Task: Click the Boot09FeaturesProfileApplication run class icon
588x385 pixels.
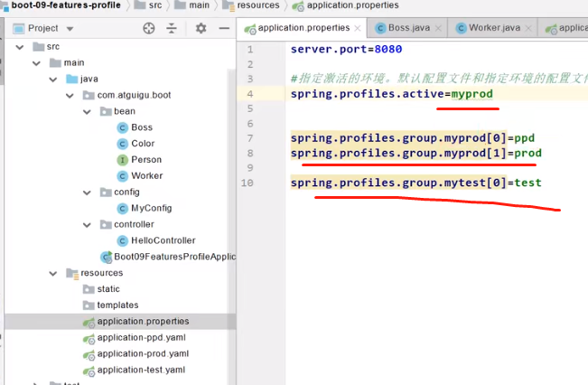Action: click(x=106, y=257)
